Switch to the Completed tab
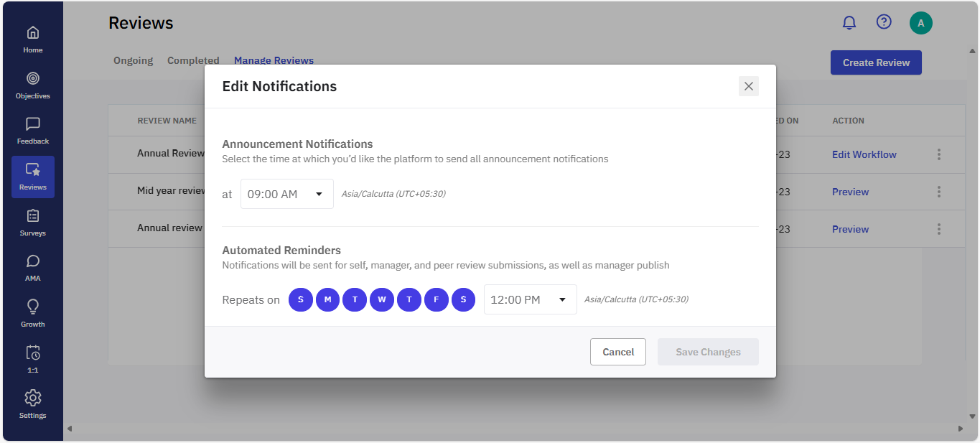The height and width of the screenshot is (443, 980). 193,61
